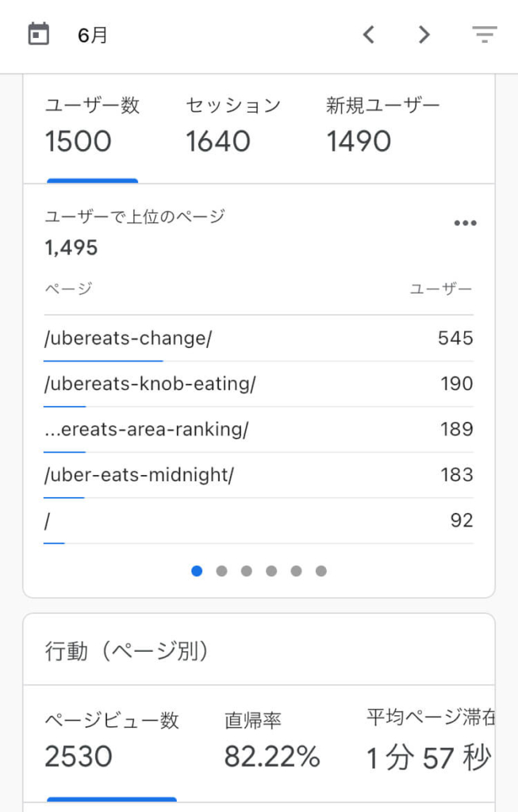Open the /uber-eats-midnight/ page row

tap(259, 476)
